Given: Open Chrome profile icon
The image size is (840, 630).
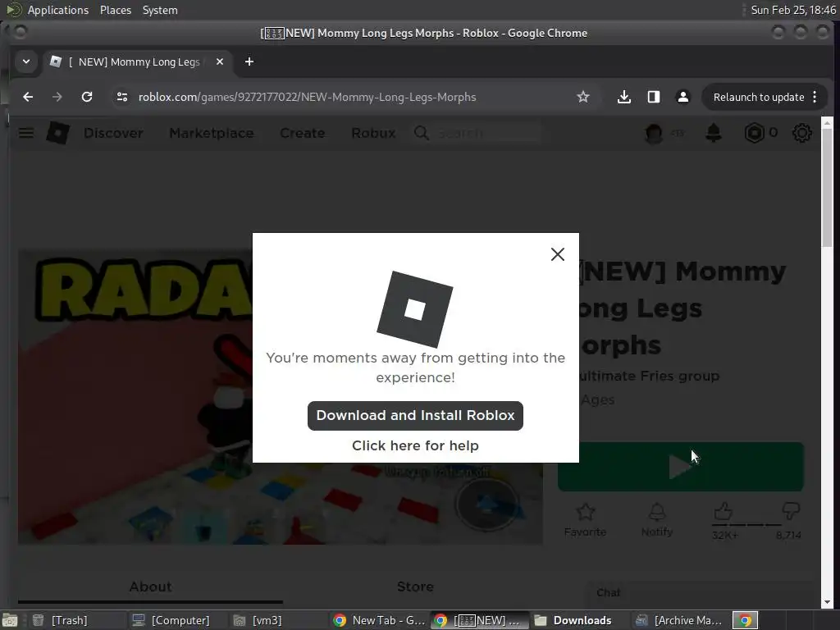Looking at the screenshot, I should 683,97.
